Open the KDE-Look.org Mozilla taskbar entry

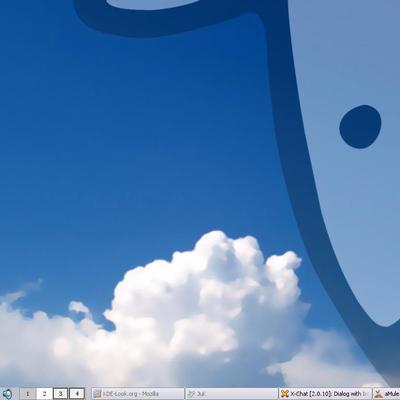point(138,394)
